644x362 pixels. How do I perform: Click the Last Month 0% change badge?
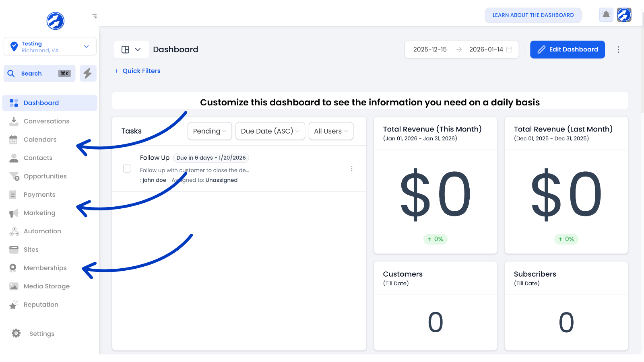[x=566, y=239]
